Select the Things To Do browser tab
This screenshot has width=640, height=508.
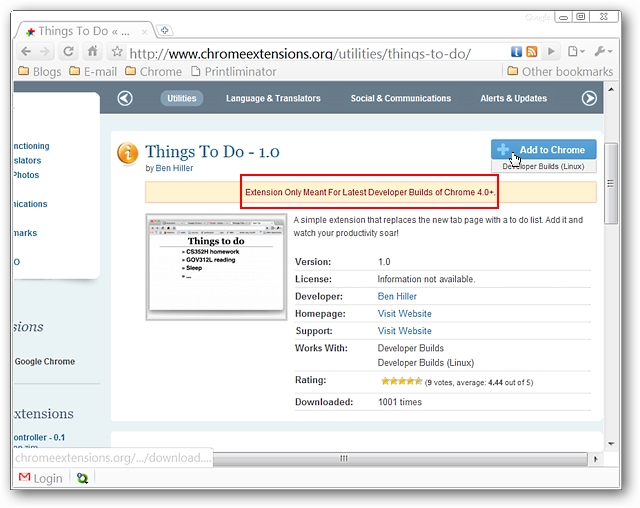tap(84, 31)
